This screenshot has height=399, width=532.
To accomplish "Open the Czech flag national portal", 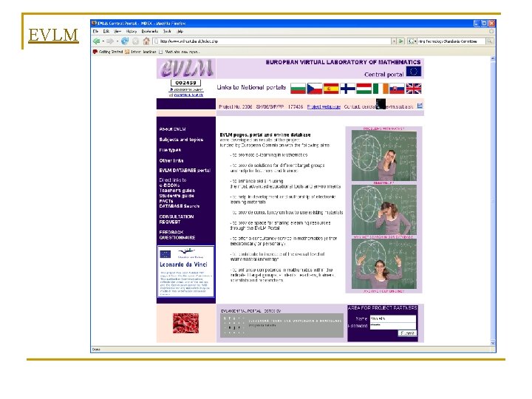I will click(315, 88).
